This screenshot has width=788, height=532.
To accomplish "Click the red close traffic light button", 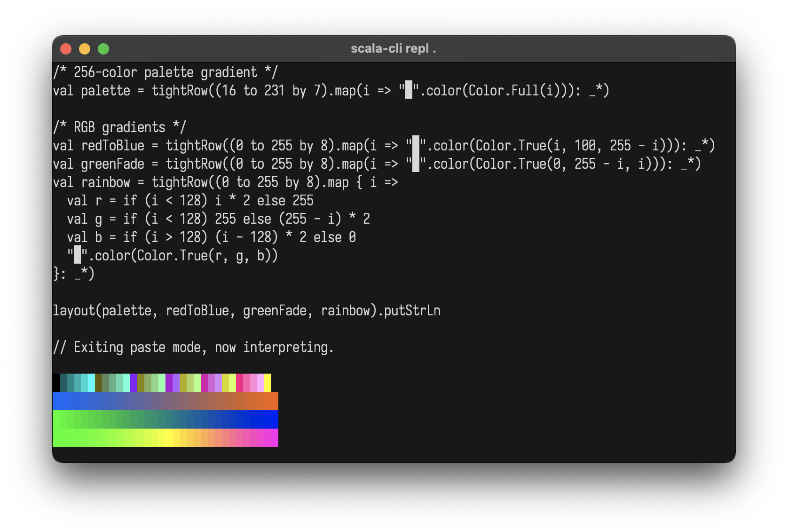I will click(66, 48).
